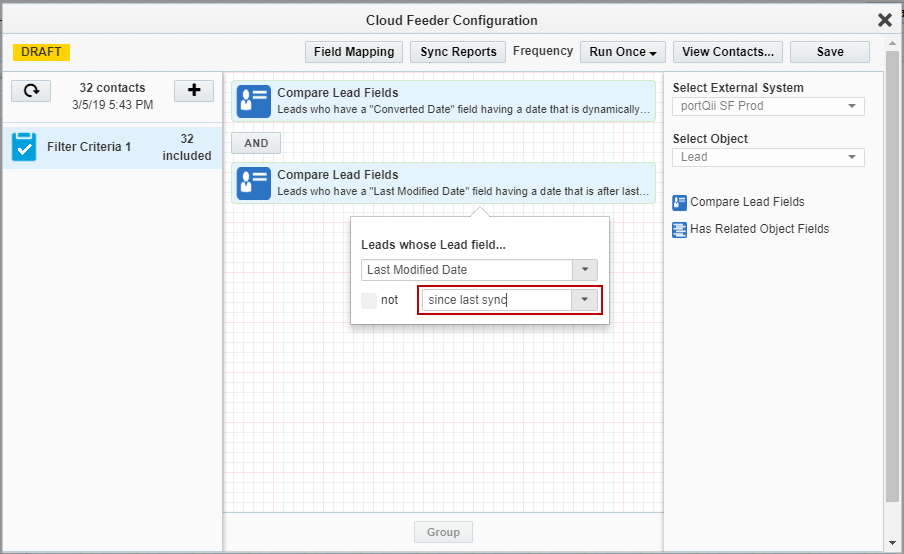Expand the since last sync operator dropdown
Image resolution: width=904 pixels, height=554 pixels.
(x=584, y=300)
